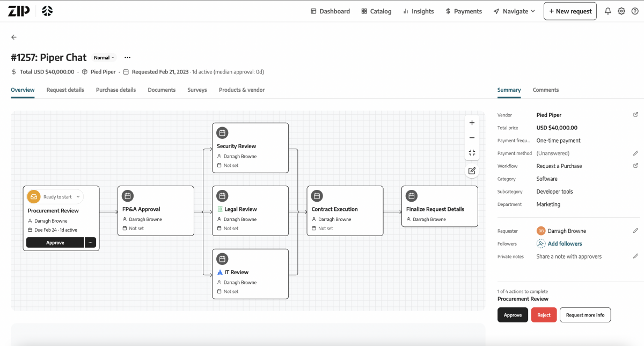Click the IT Review calendar icon
The width and height of the screenshot is (644, 346).
pos(222,259)
